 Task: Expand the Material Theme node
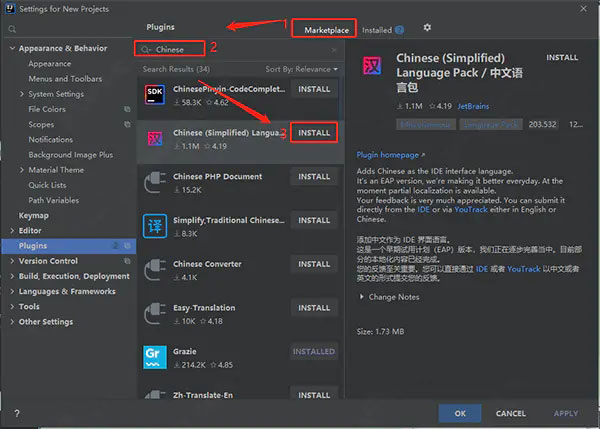pyautogui.click(x=22, y=170)
